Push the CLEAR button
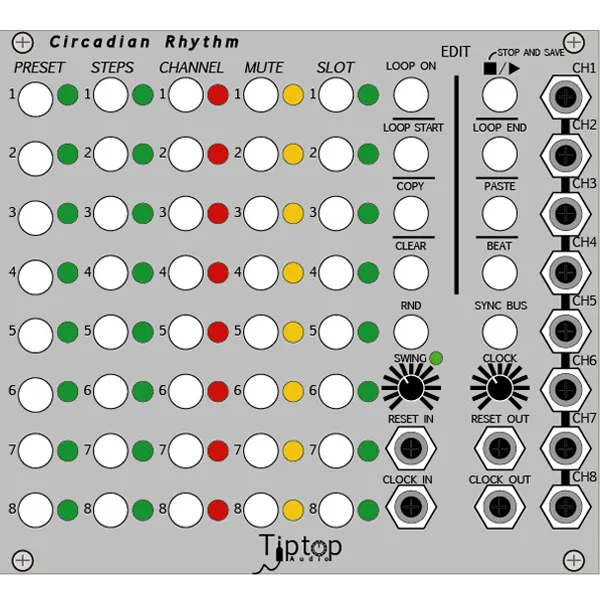 point(411,273)
